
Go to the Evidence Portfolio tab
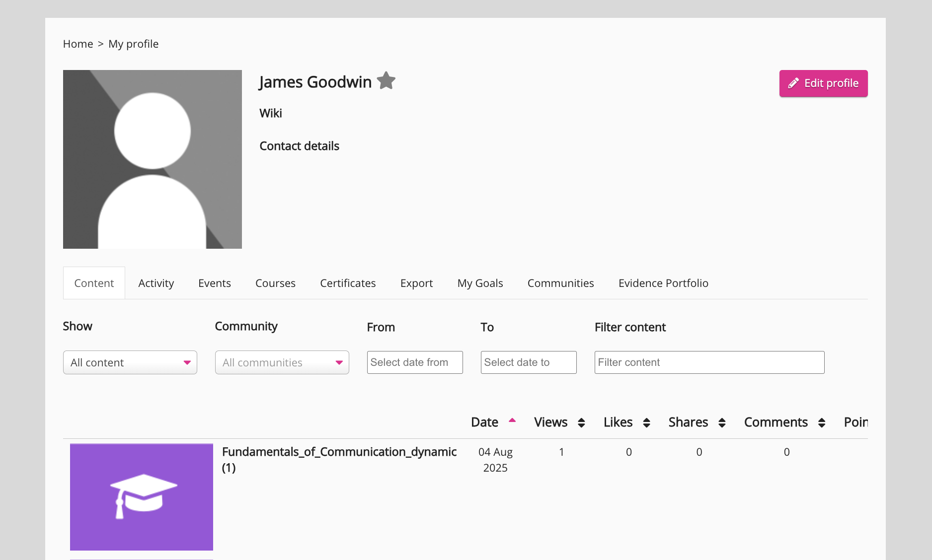tap(663, 283)
